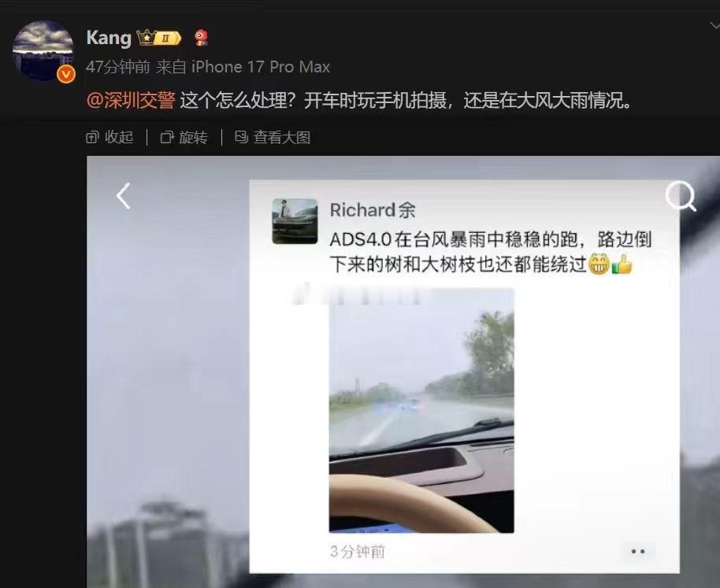Click the back arrow in the photo

coord(124,196)
